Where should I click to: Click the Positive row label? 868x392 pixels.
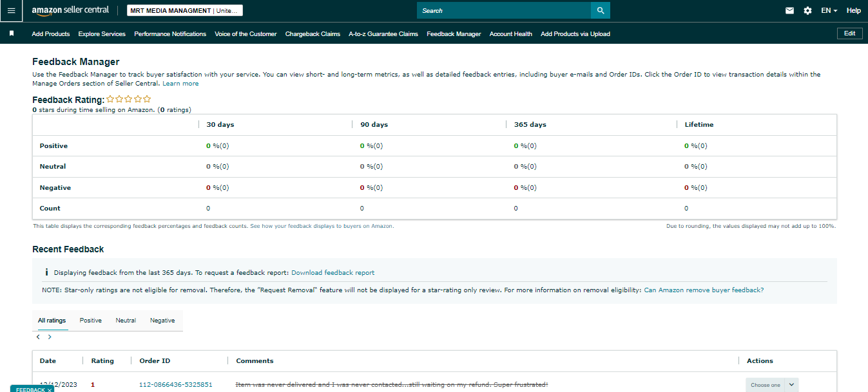(x=53, y=146)
